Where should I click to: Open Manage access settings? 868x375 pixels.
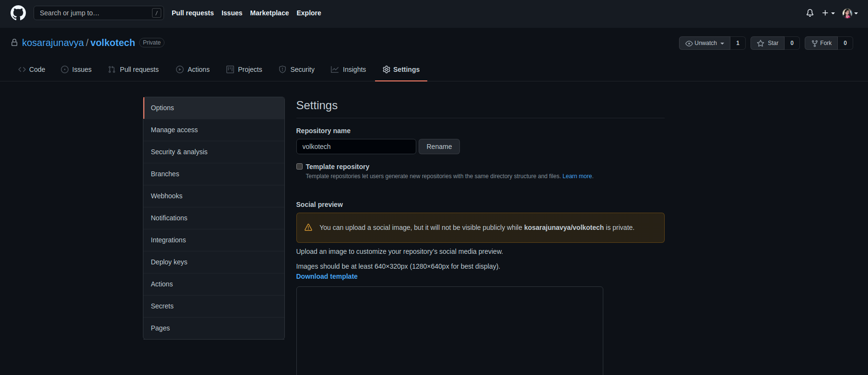click(214, 130)
